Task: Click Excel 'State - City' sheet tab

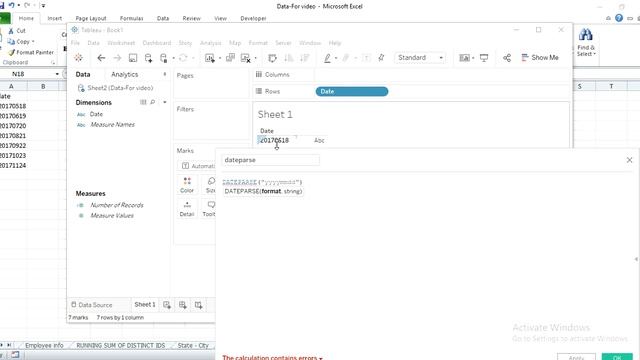Action: click(x=193, y=345)
